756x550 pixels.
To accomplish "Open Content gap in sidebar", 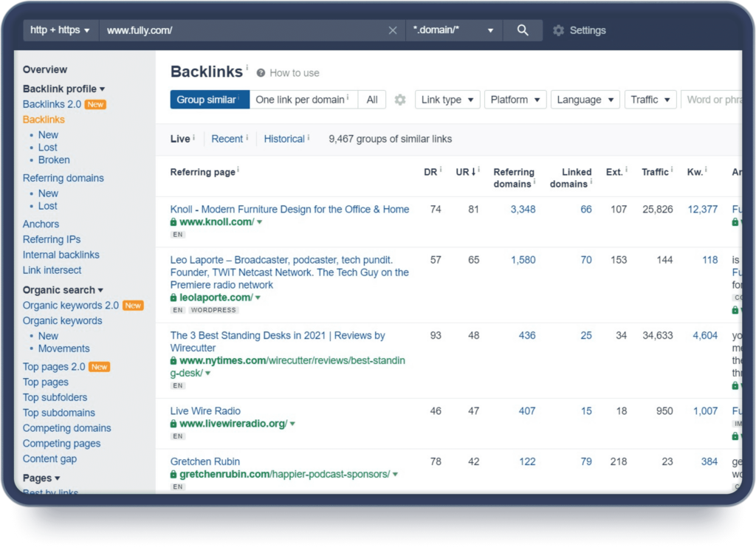I will point(49,459).
